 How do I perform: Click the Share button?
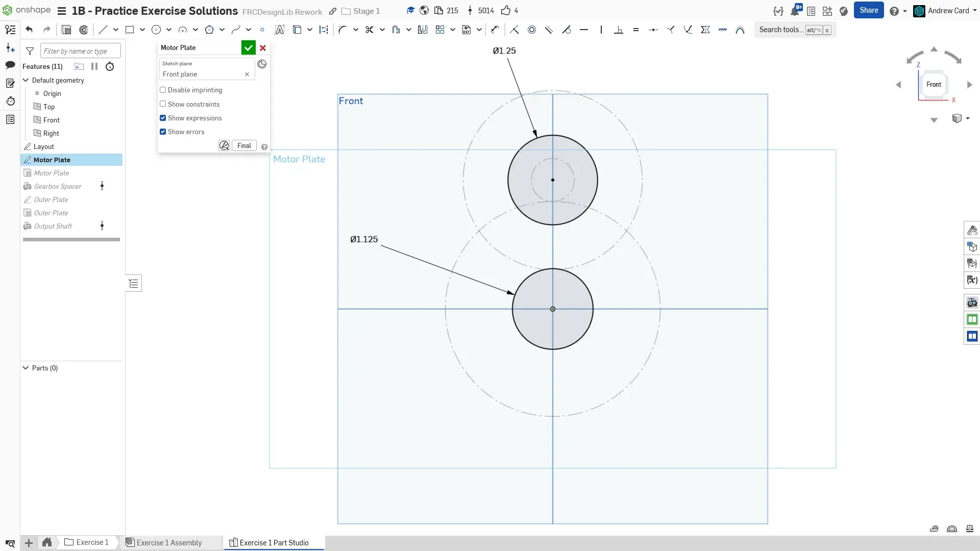(868, 10)
